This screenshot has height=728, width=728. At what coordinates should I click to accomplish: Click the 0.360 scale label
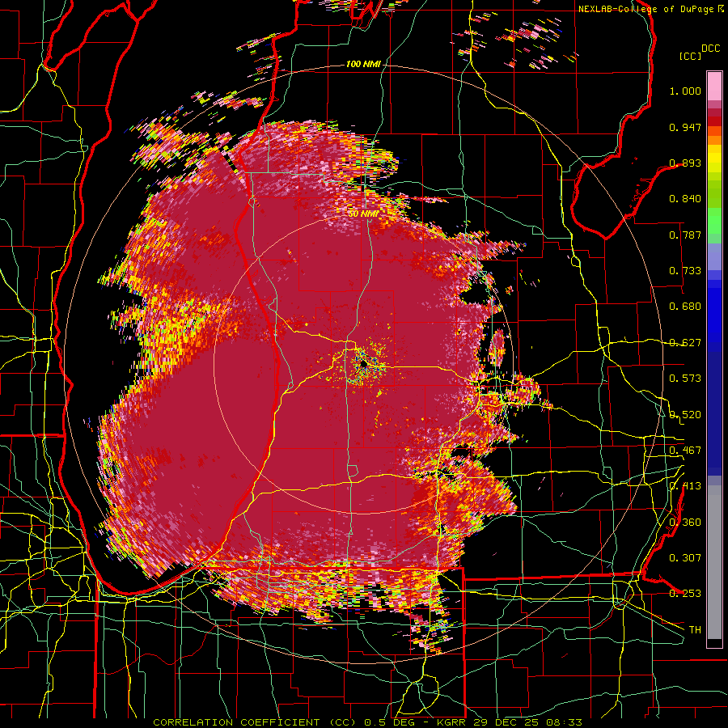(685, 523)
